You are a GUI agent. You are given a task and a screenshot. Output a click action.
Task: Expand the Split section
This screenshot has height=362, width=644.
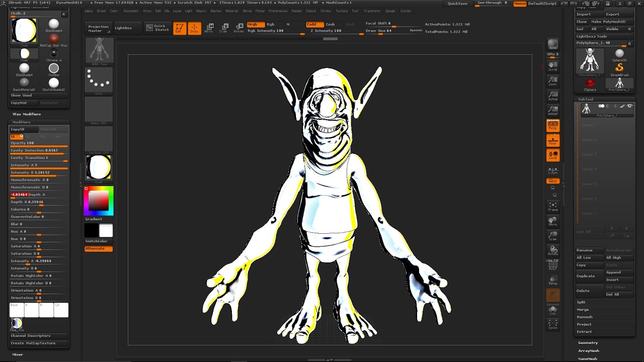point(581,302)
